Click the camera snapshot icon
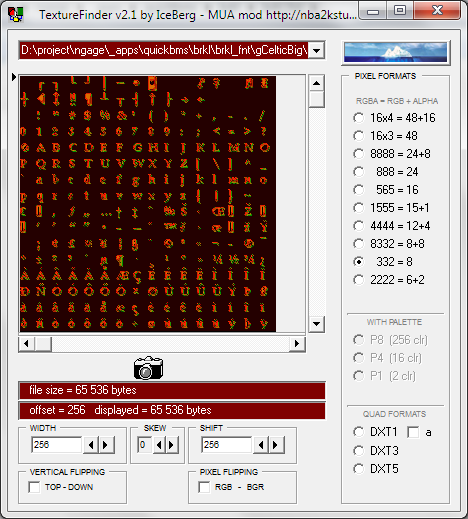The image size is (468, 519). [x=148, y=368]
